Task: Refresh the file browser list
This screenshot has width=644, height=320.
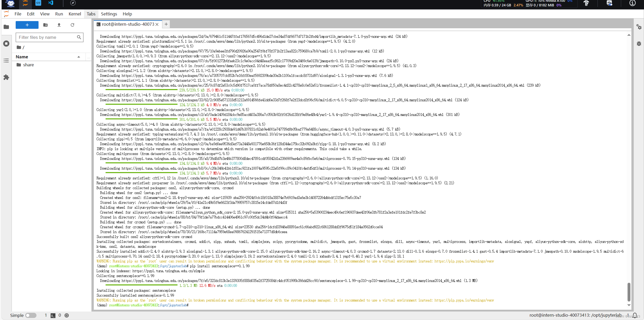Action: point(72,25)
